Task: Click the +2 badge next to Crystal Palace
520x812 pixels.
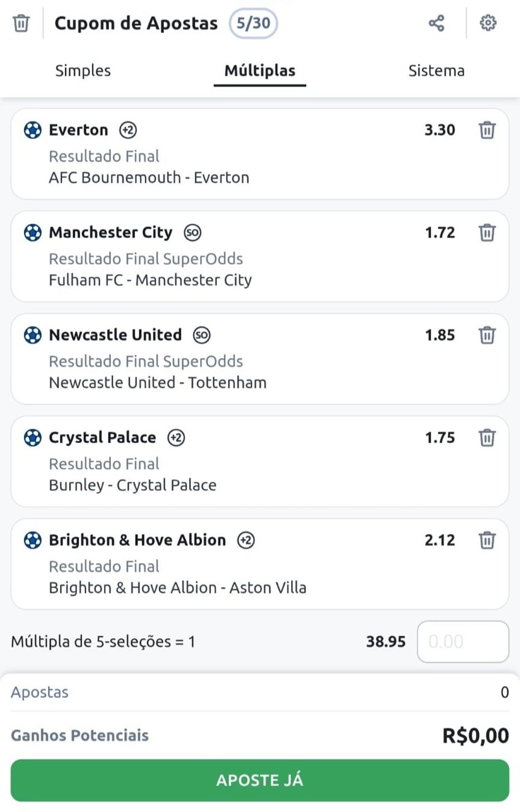Action: tap(175, 437)
